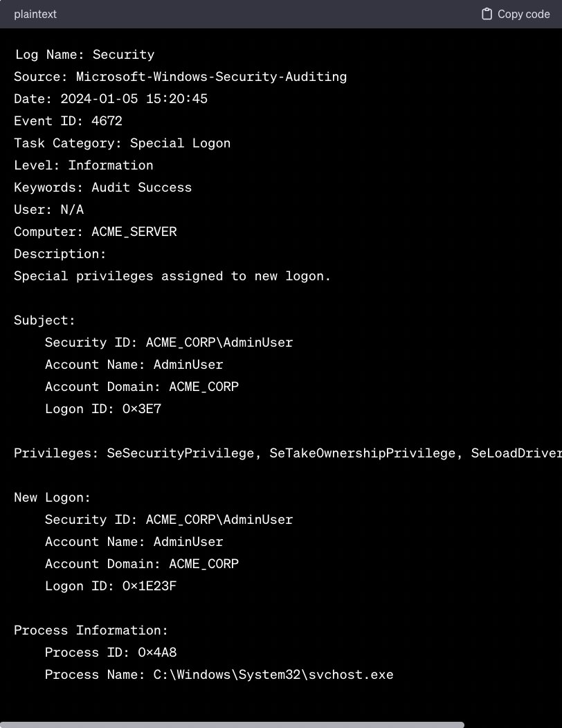Click the Event ID 4672 line
This screenshot has height=728, width=562.
click(x=68, y=120)
